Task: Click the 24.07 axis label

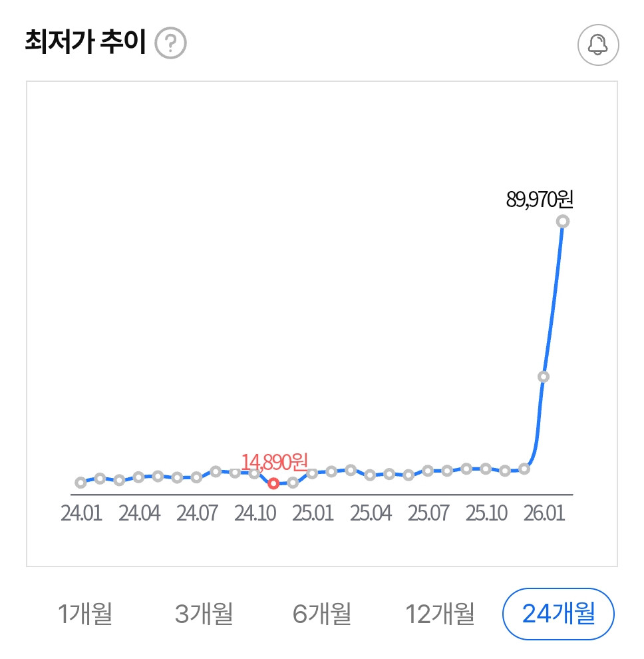Action: pyautogui.click(x=197, y=514)
